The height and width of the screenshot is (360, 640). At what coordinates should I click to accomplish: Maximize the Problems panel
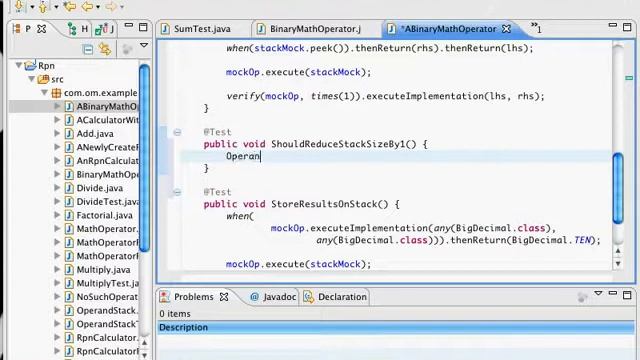627,295
